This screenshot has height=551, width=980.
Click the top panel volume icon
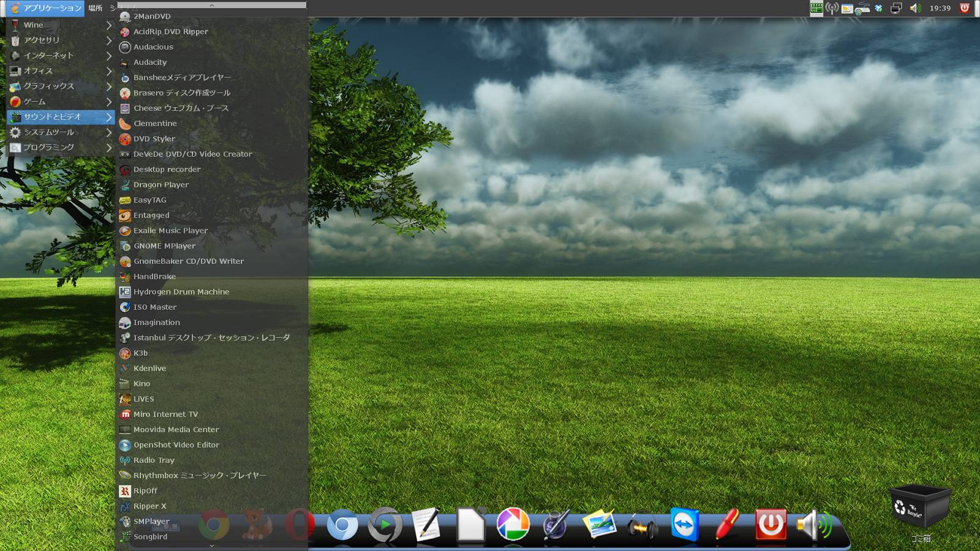pos(915,8)
